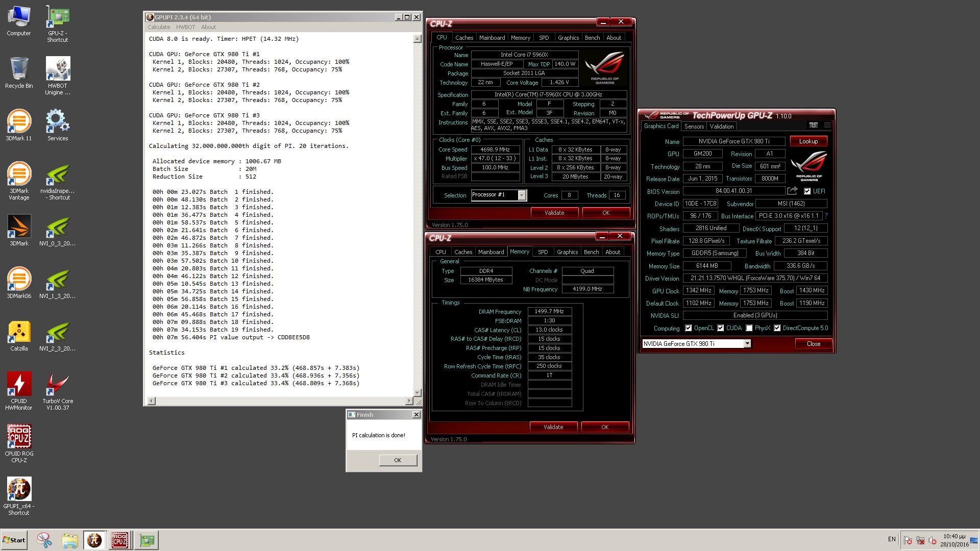
Task: Open GPU-Z hamburger menu icon
Action: pos(827,125)
